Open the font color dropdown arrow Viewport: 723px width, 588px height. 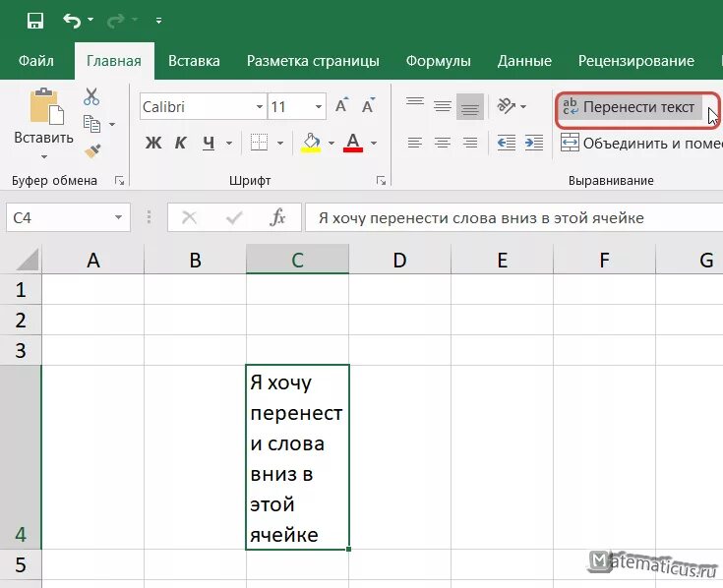coord(374,144)
